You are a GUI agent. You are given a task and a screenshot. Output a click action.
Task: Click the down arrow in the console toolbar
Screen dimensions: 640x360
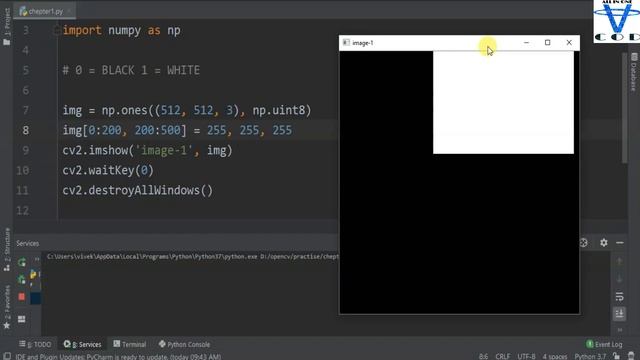pos(619,279)
